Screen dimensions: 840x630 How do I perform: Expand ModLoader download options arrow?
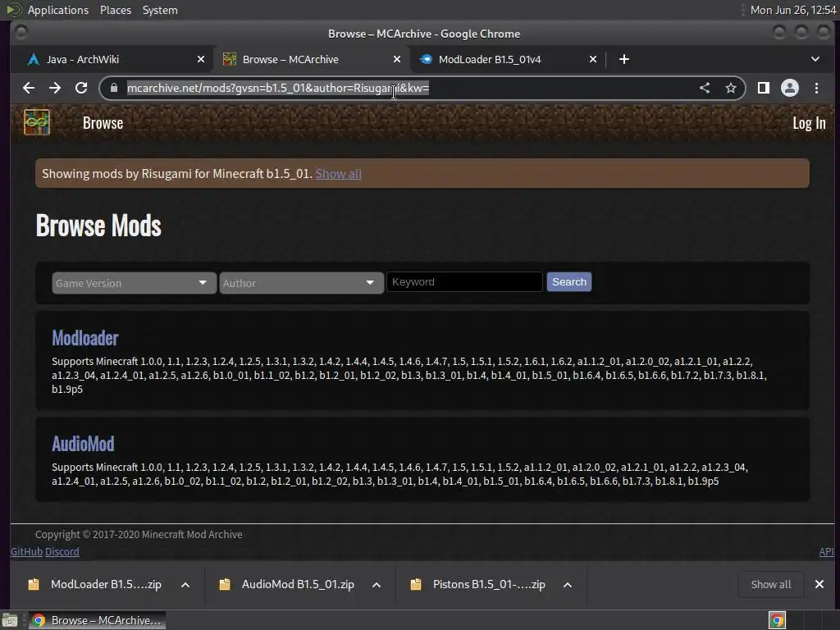(185, 584)
